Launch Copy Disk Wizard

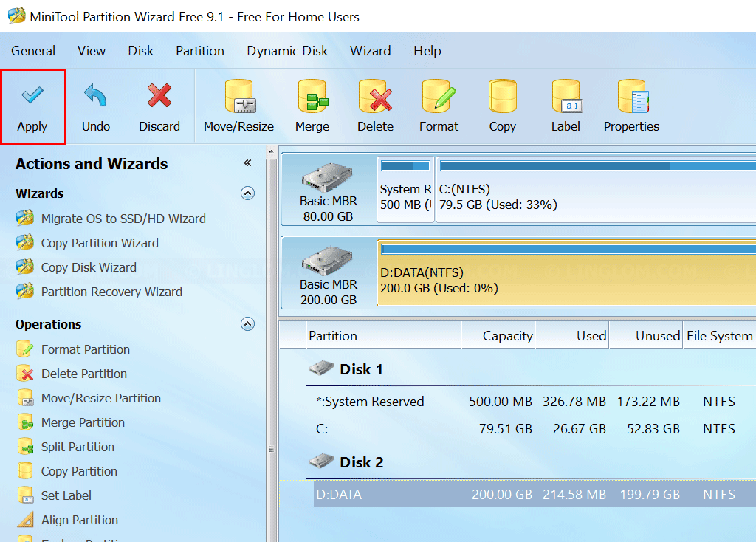pyautogui.click(x=76, y=267)
